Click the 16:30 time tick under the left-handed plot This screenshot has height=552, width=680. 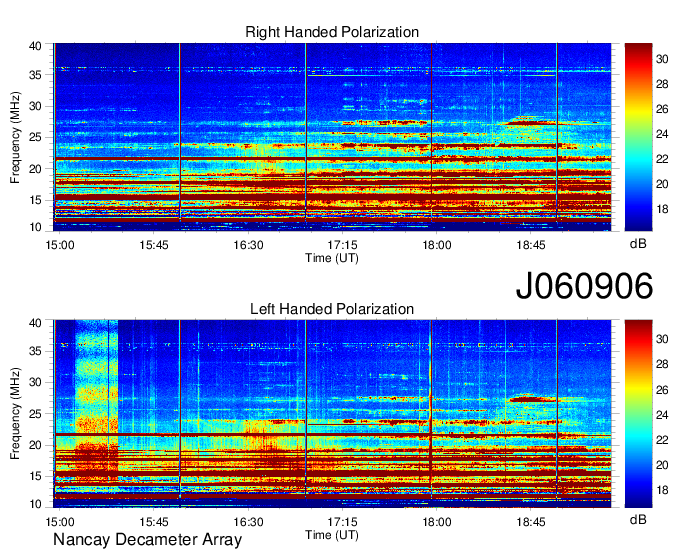coord(248,522)
